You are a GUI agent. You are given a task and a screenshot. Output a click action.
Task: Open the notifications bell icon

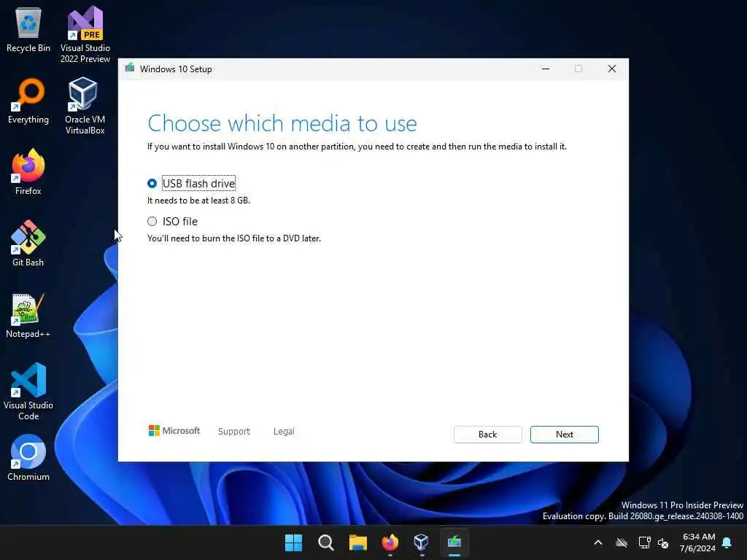727,542
